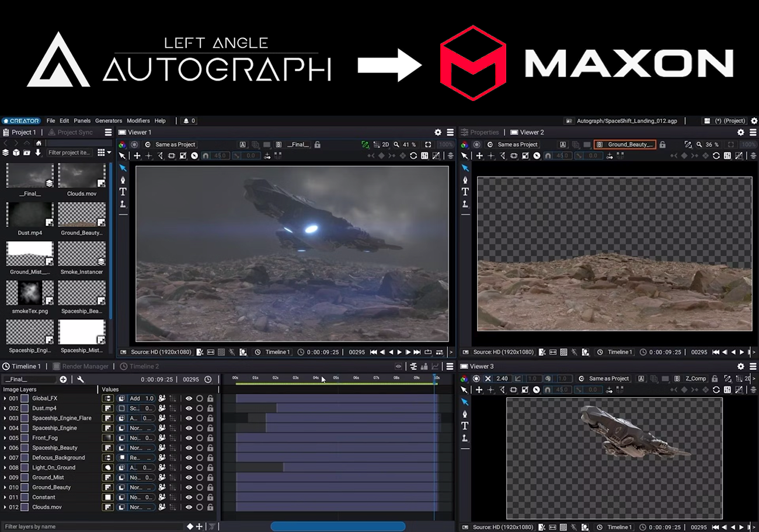Open Viewer 1 panel hamburger menu
759x532 pixels.
(x=450, y=133)
